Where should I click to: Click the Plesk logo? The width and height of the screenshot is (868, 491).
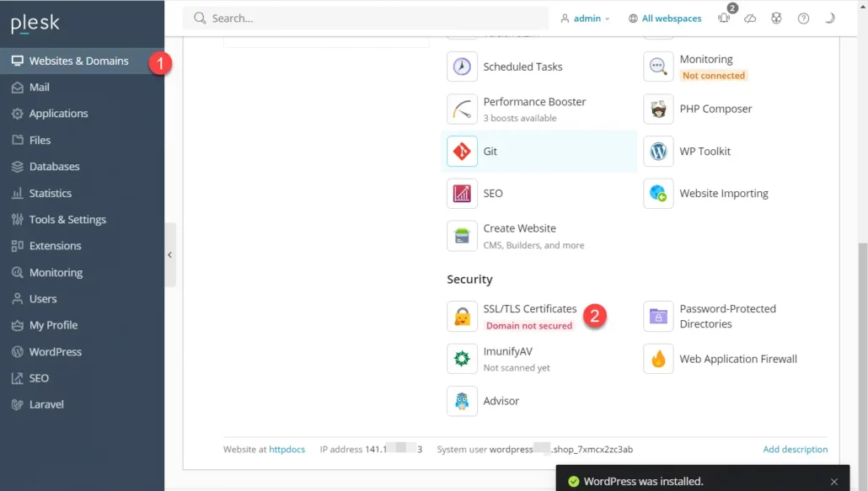35,24
